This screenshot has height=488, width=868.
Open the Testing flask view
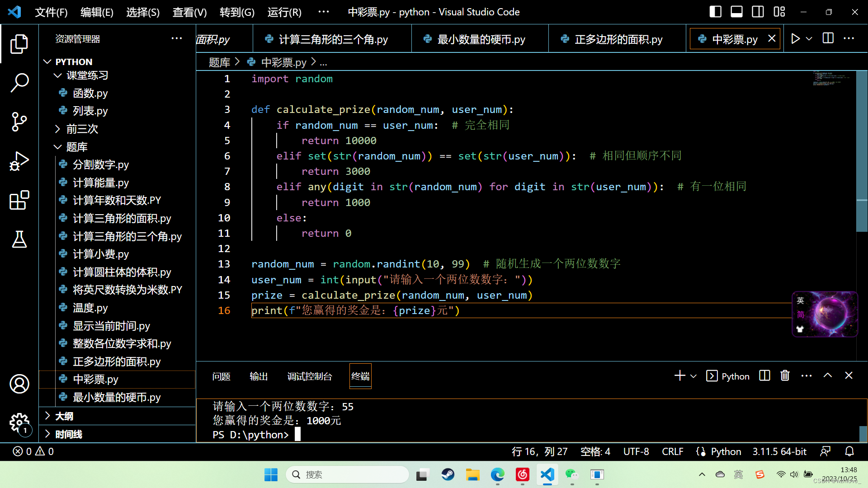(x=19, y=239)
